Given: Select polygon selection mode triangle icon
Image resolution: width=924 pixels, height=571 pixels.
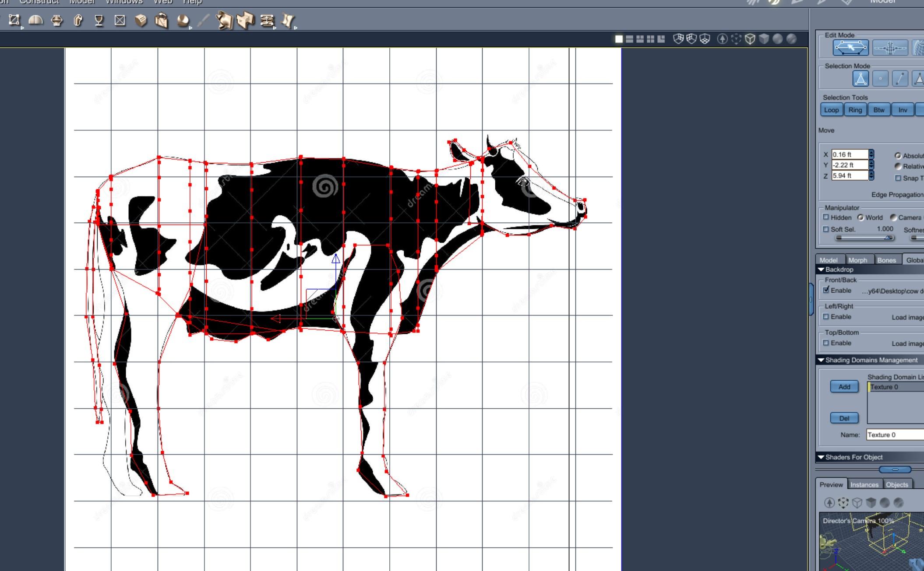Looking at the screenshot, I should click(861, 79).
